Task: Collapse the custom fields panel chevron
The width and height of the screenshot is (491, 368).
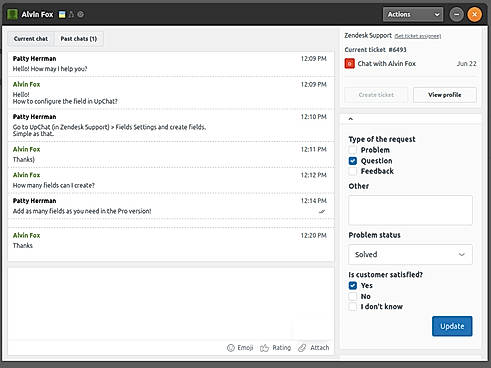Action: 351,119
